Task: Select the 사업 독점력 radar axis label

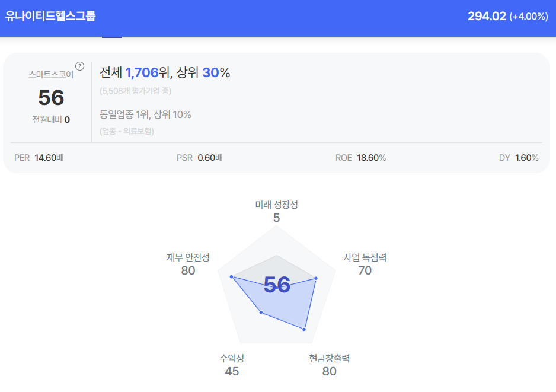Action: [365, 257]
